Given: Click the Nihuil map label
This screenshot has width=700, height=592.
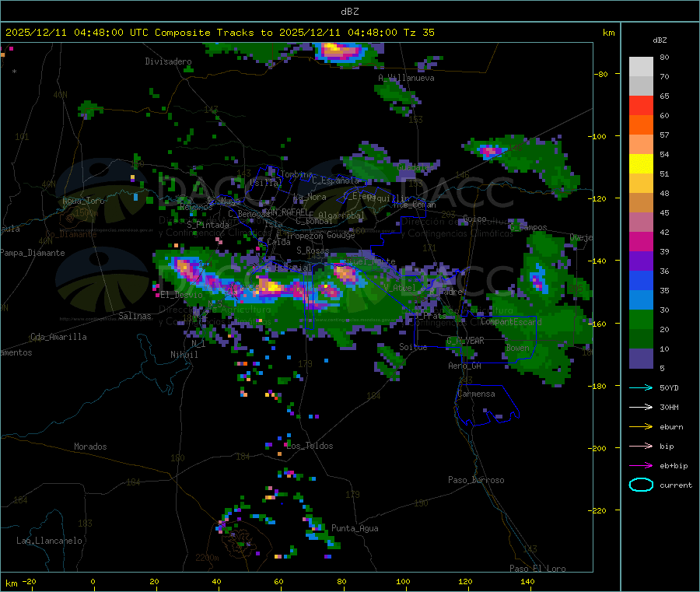Looking at the screenshot, I should [184, 355].
